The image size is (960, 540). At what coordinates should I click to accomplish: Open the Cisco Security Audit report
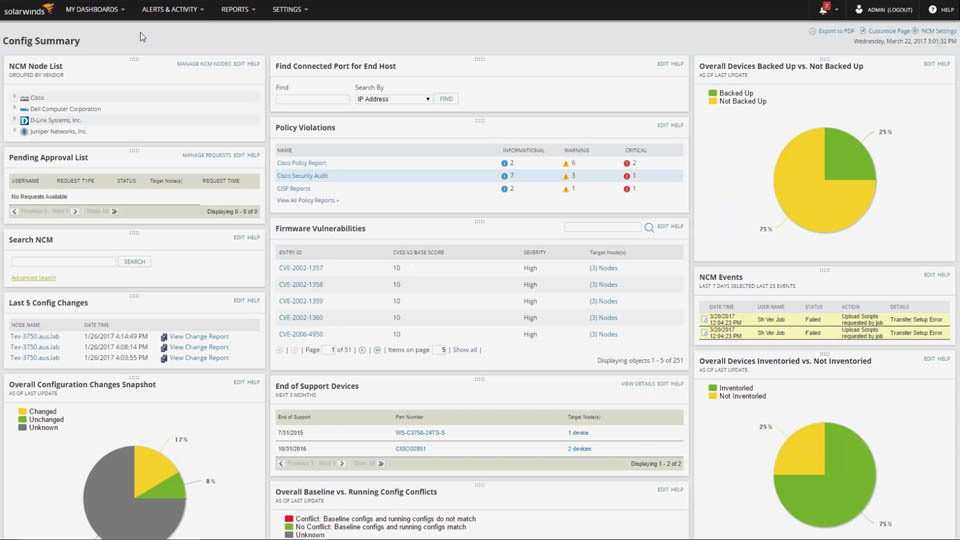coord(302,176)
